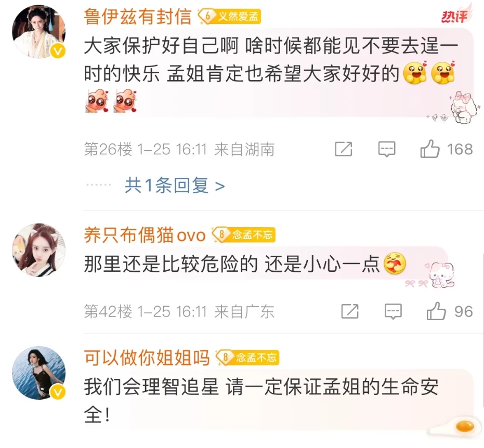
Task: Tap the 义然爱孟 level 6 fan badge
Action: coord(230,16)
